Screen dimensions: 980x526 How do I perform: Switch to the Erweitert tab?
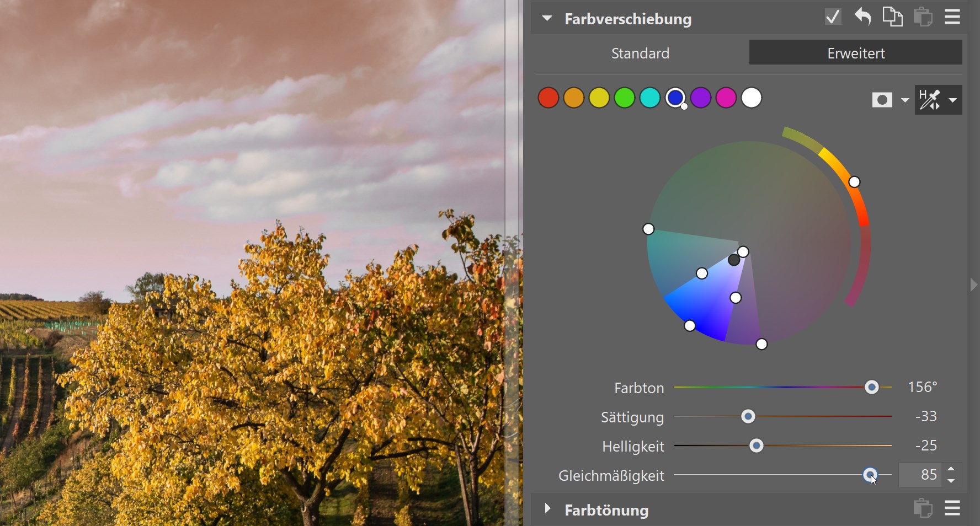click(855, 53)
